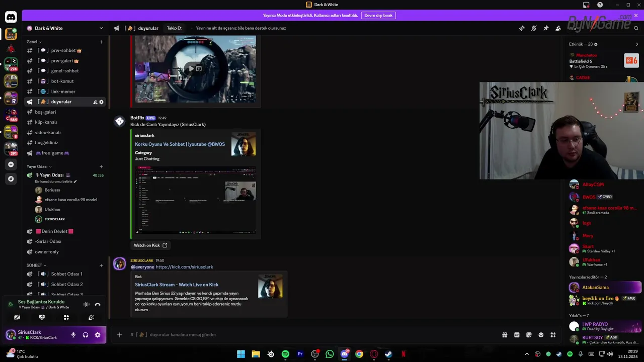Show pinned messages pin icon

click(546, 28)
